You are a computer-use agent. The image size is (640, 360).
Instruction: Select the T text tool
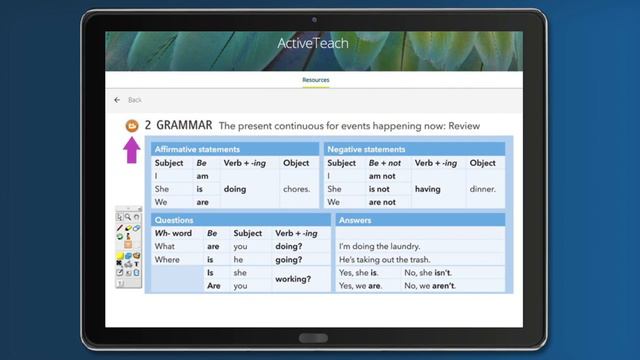pos(137,264)
